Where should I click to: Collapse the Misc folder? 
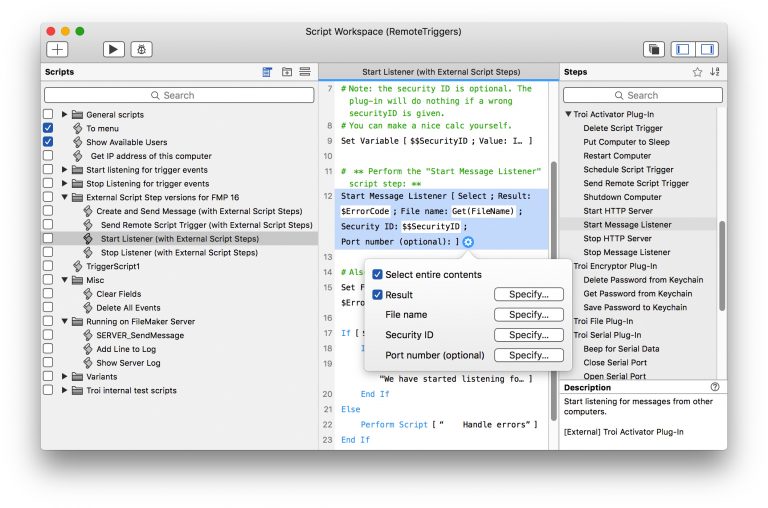pos(64,280)
